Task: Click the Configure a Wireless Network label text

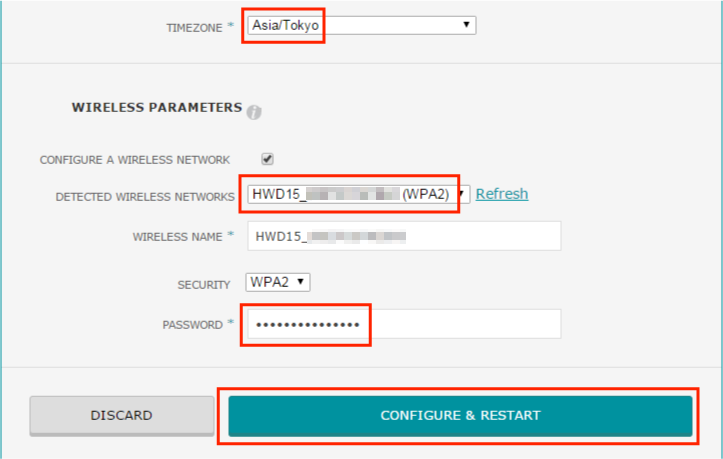Action: coord(135,160)
